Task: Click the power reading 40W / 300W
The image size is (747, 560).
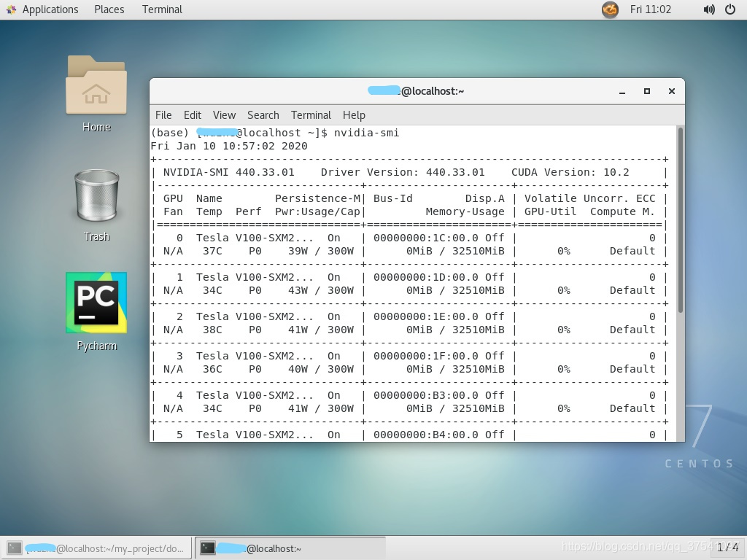Action: (321, 369)
